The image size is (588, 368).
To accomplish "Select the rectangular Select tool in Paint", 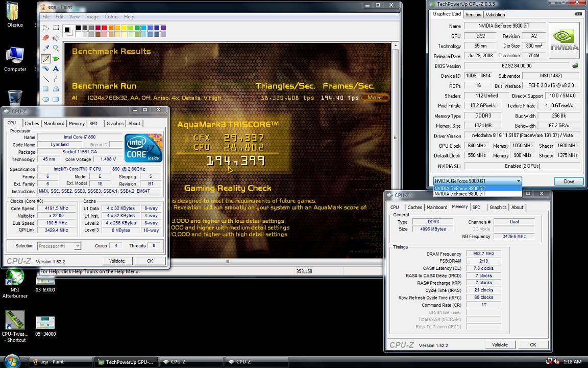I will coord(56,28).
